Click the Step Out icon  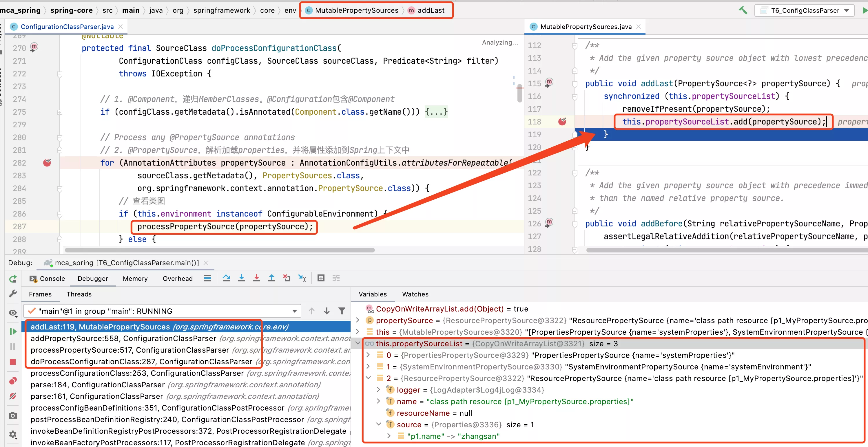pyautogui.click(x=271, y=278)
